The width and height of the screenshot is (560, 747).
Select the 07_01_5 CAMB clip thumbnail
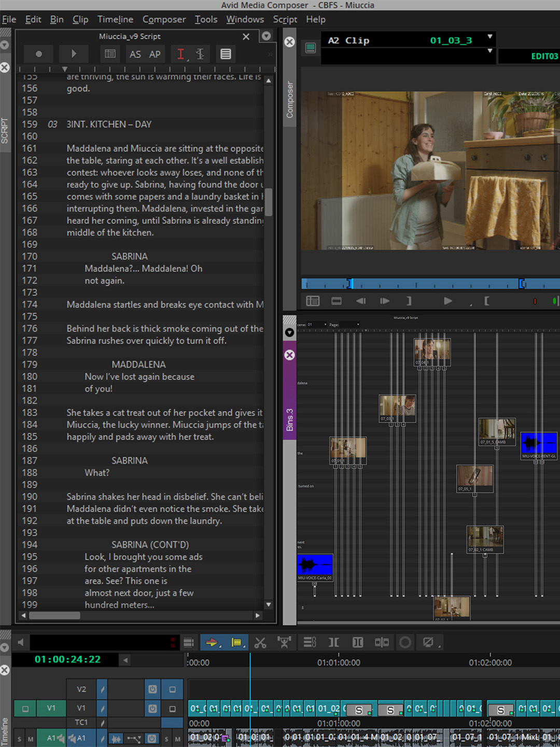click(497, 432)
